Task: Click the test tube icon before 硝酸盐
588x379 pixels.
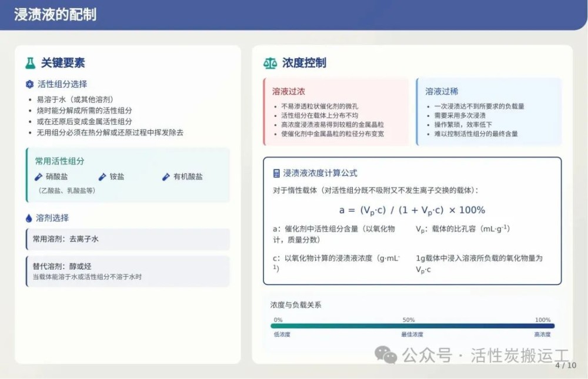Action: (x=39, y=176)
